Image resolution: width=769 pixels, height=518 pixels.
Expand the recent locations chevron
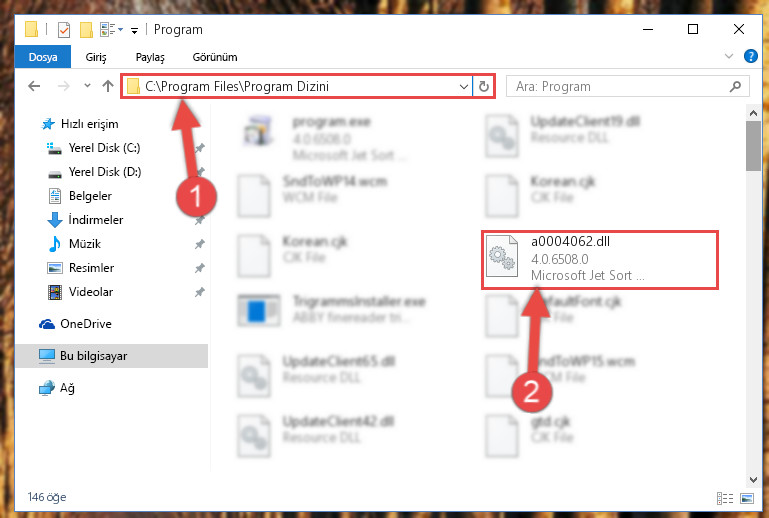click(x=87, y=86)
